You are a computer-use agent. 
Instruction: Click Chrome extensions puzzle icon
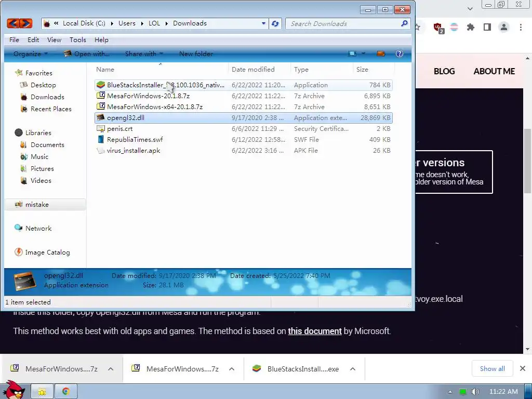471,27
